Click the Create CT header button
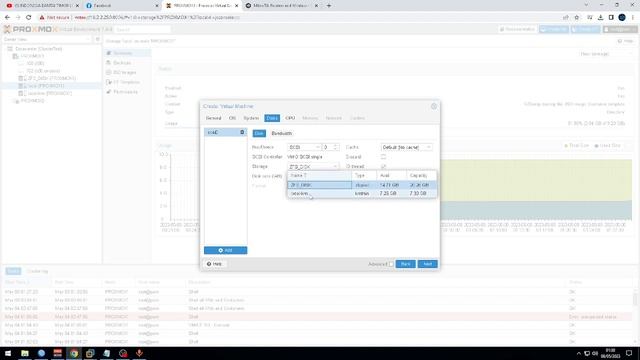 click(586, 29)
